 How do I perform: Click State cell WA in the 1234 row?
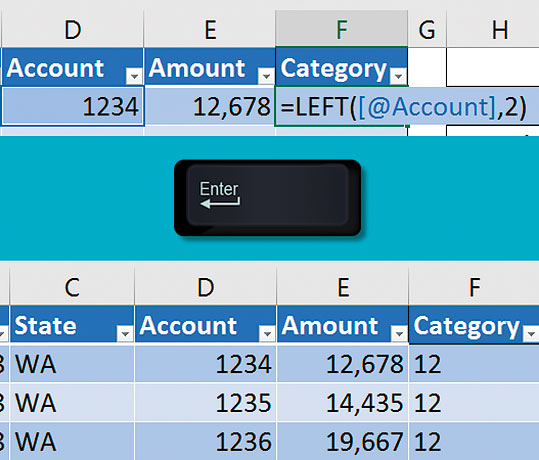click(x=72, y=364)
